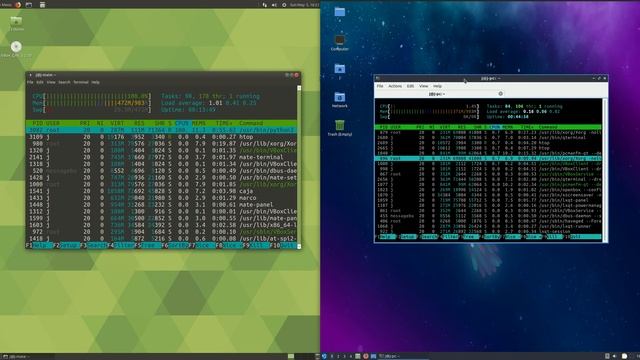This screenshot has height=360, width=640.
Task: Open Help menu in MATE terminal
Action: pyautogui.click(x=95, y=82)
